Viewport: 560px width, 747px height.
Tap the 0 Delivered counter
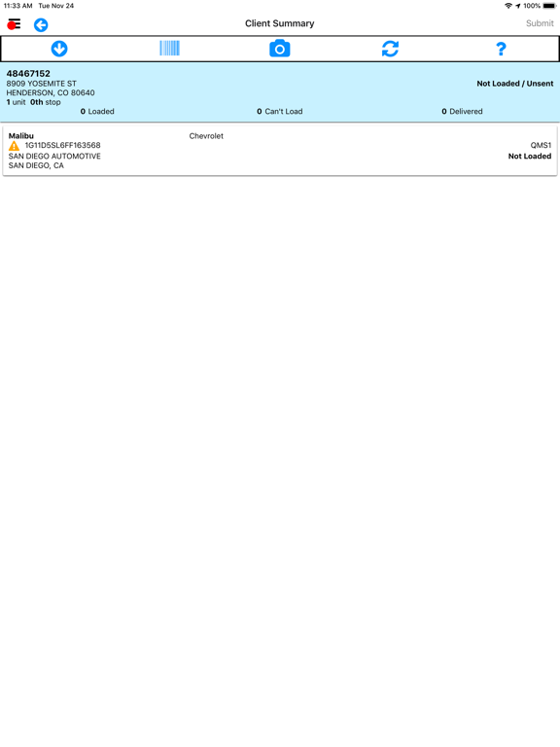click(x=462, y=112)
